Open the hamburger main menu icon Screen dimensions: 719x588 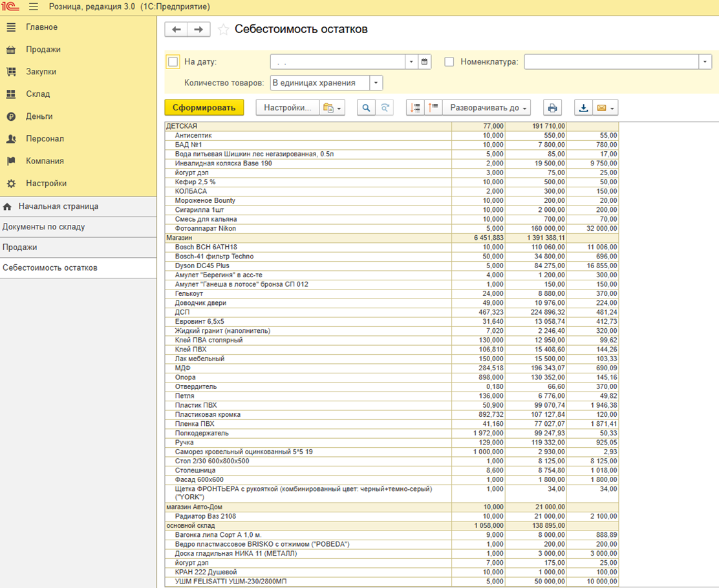click(x=34, y=7)
